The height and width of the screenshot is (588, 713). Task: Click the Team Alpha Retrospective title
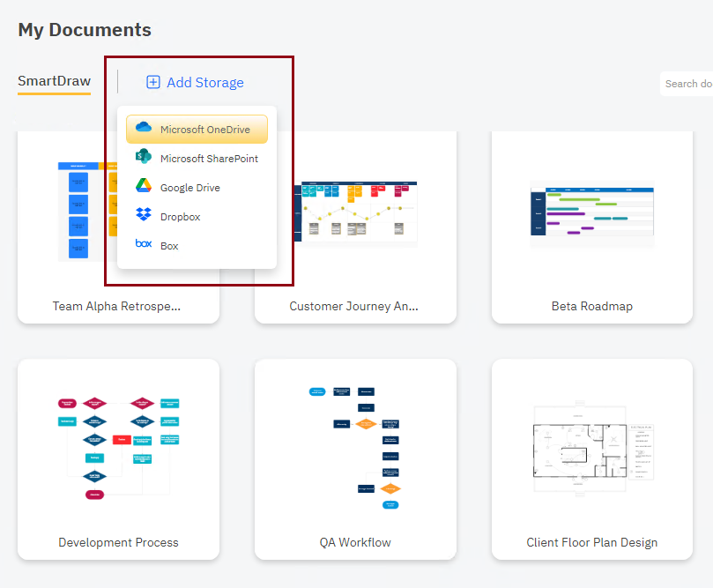tap(116, 307)
